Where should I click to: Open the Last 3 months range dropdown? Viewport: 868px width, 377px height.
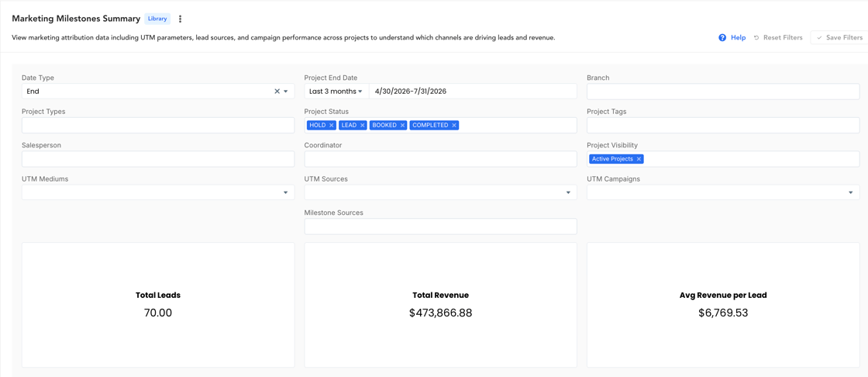click(336, 92)
